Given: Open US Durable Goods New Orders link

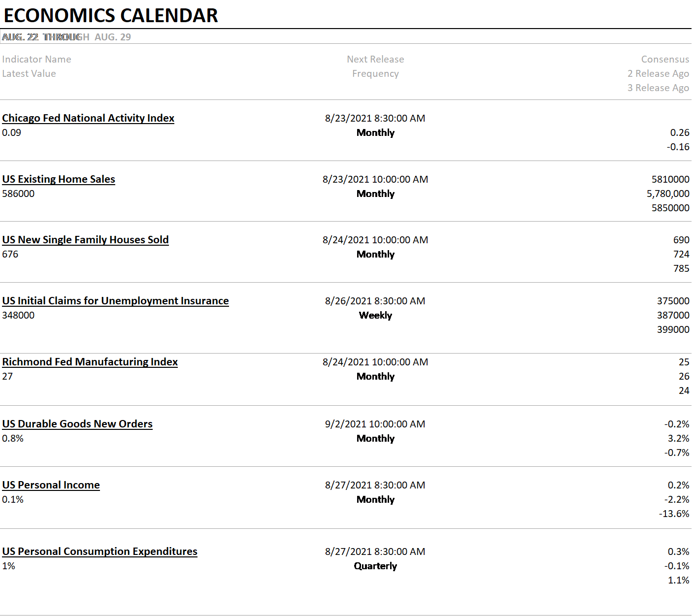Looking at the screenshot, I should pos(77,424).
